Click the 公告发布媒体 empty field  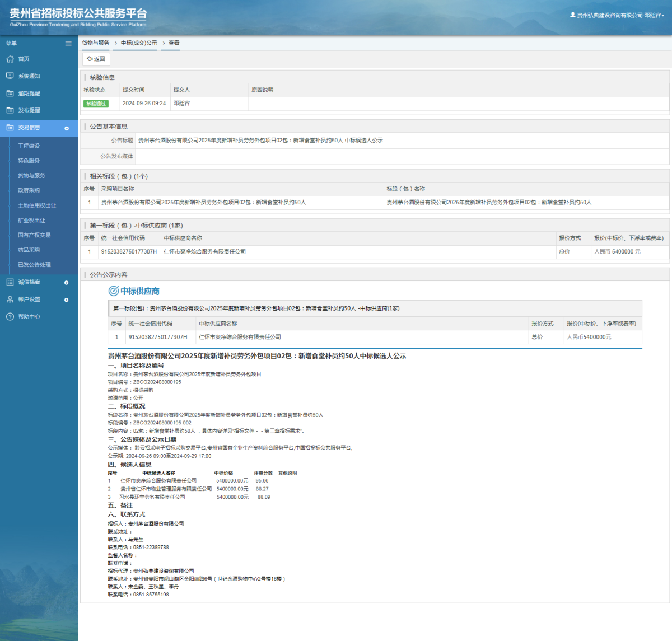coord(402,157)
